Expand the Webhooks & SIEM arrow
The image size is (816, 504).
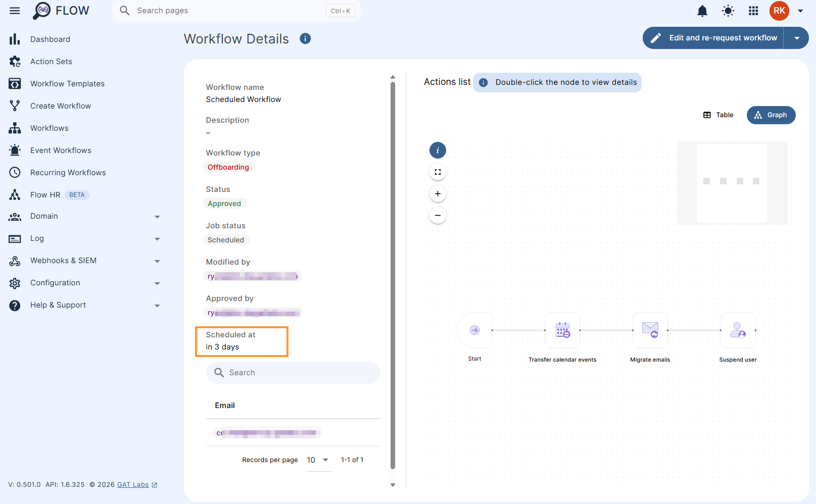tap(157, 261)
